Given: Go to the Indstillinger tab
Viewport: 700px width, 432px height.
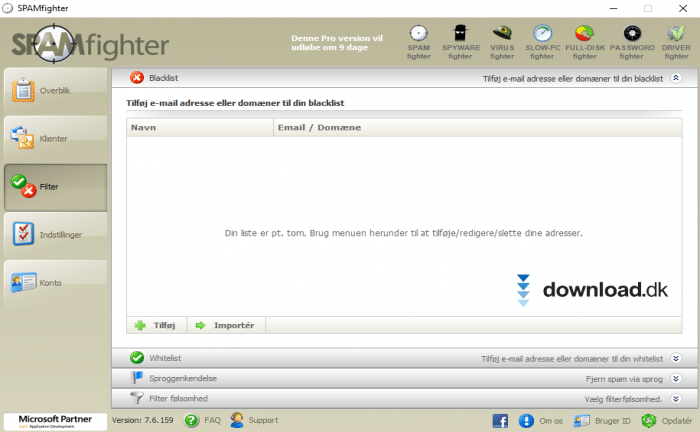Looking at the screenshot, I should (55, 235).
